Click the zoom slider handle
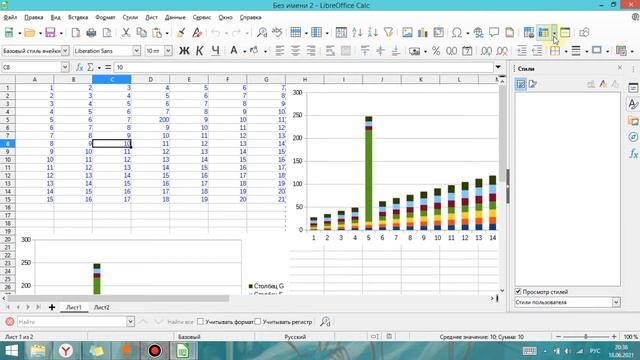This screenshot has height=360, width=640. click(586, 337)
